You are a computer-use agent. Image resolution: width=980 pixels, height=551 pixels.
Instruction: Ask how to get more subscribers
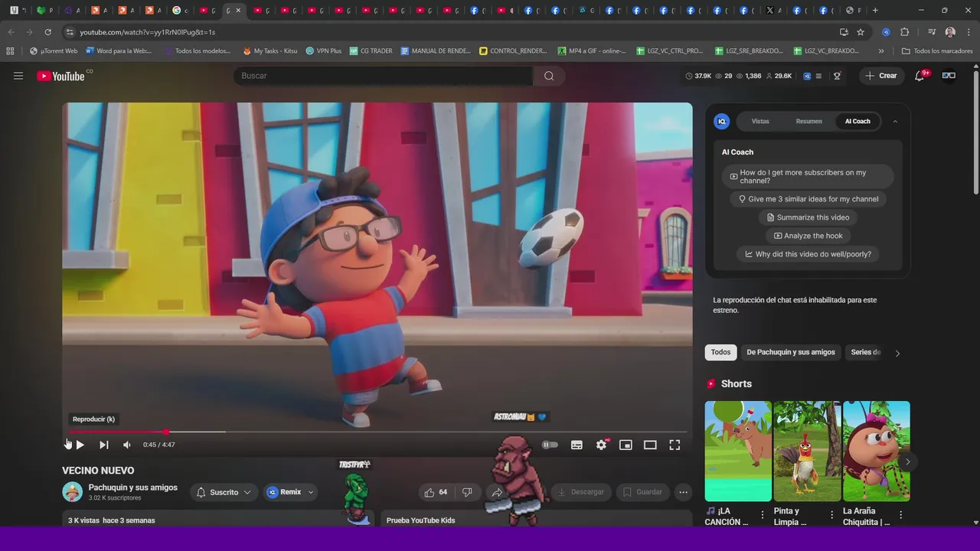click(808, 177)
